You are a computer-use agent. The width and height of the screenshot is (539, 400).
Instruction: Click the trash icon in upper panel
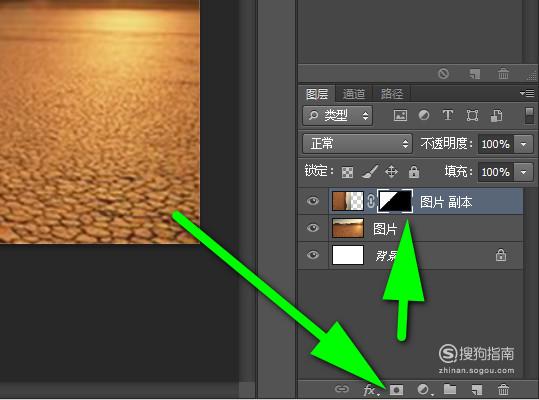(x=503, y=73)
